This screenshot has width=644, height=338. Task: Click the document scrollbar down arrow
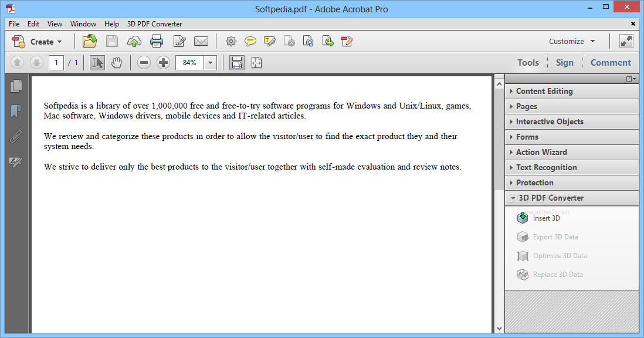point(500,329)
